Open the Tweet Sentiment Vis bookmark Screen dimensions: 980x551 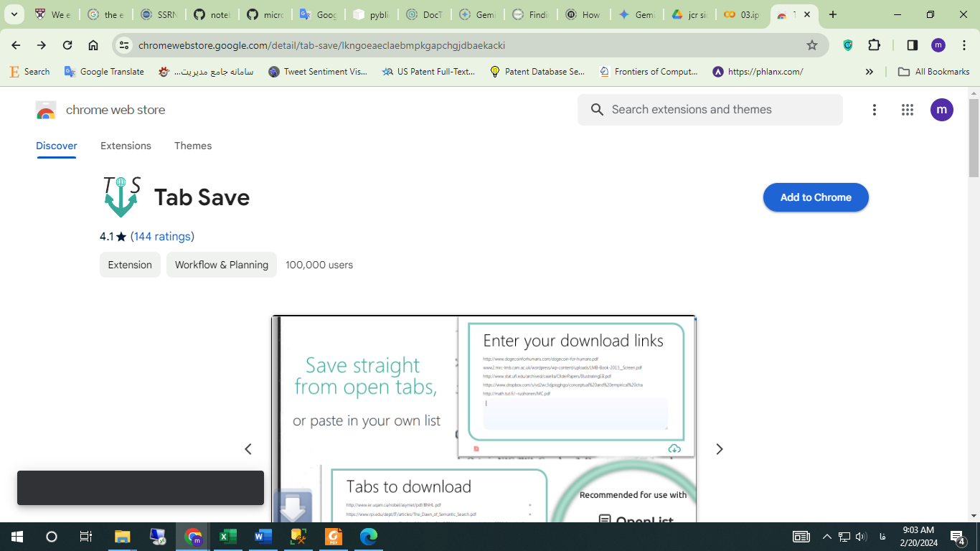[x=318, y=72]
